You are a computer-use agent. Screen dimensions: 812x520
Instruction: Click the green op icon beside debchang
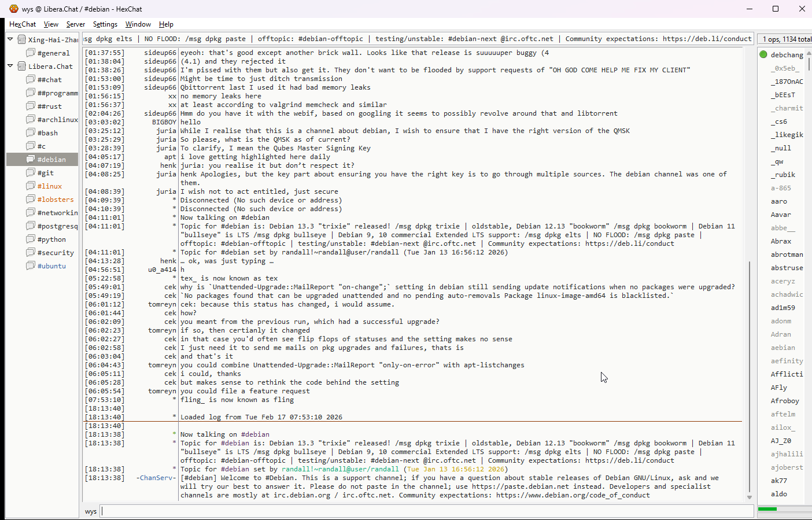(x=763, y=54)
